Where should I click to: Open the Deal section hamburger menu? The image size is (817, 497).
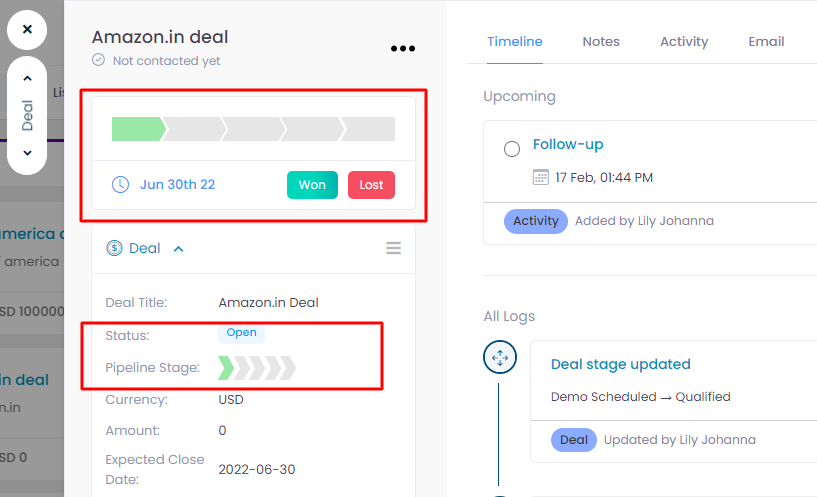pos(393,248)
